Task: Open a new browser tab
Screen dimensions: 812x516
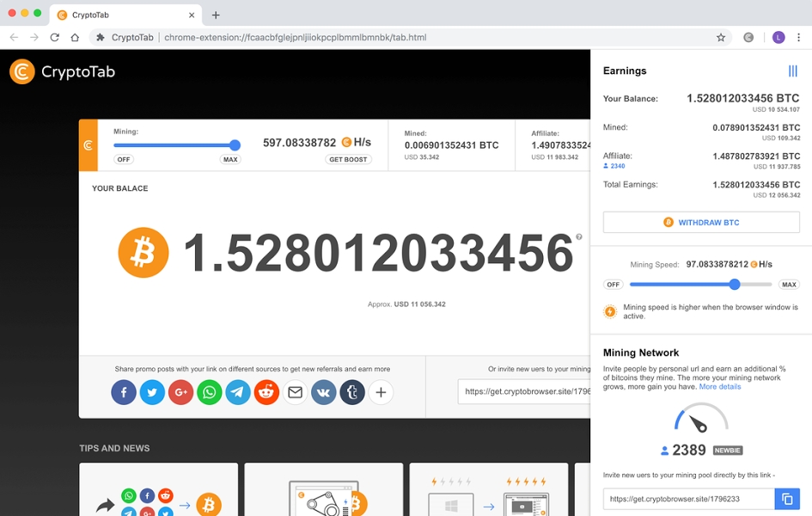Action: click(x=216, y=15)
